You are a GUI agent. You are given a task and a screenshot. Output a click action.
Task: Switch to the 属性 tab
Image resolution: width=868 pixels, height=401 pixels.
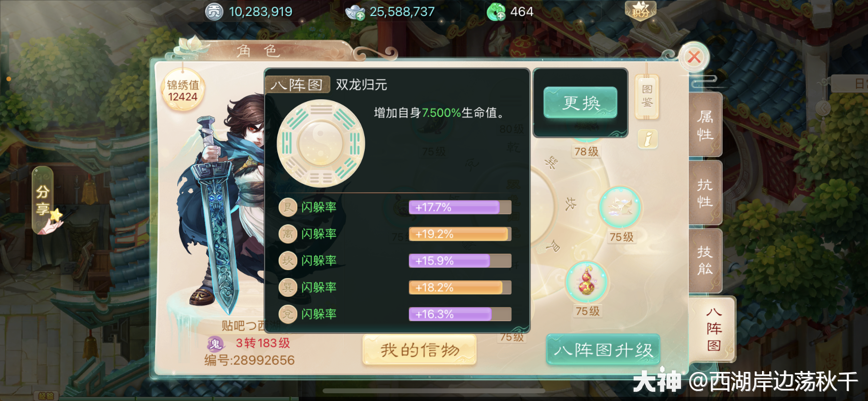click(705, 124)
